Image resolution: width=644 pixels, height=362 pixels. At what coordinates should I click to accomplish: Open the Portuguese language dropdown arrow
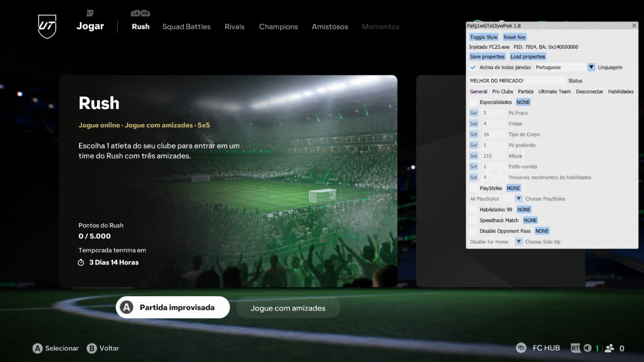pyautogui.click(x=591, y=67)
